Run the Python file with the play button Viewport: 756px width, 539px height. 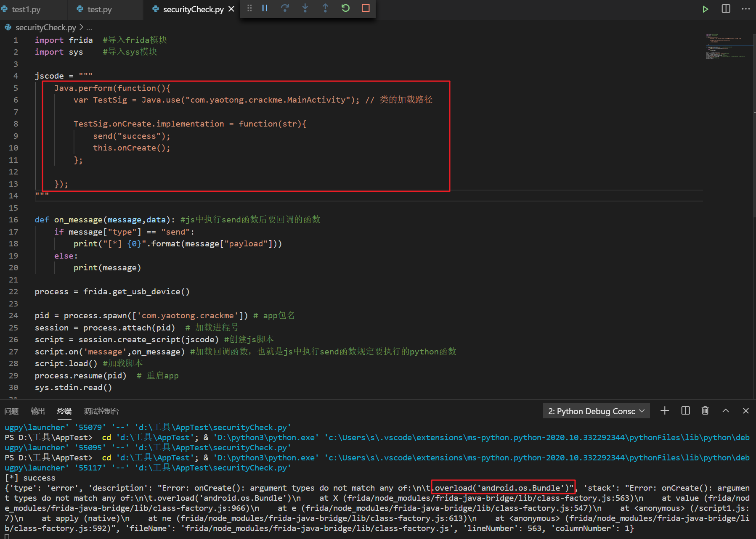[x=705, y=9]
